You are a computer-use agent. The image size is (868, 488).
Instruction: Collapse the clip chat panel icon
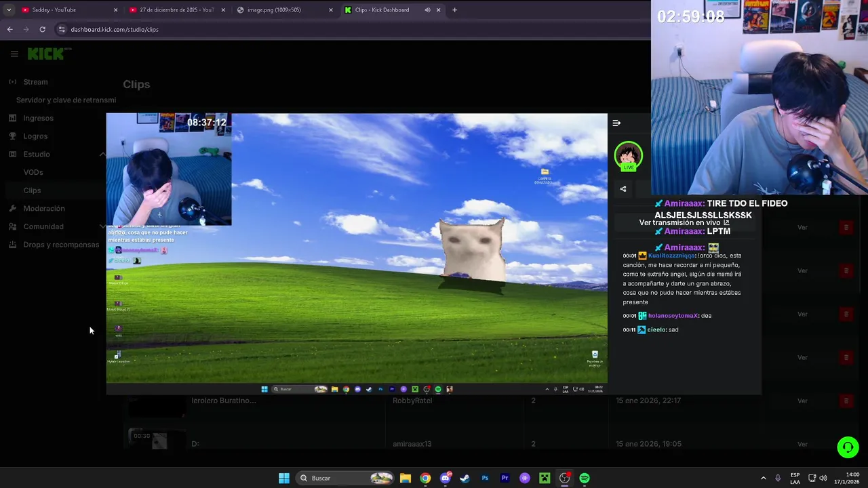[616, 123]
